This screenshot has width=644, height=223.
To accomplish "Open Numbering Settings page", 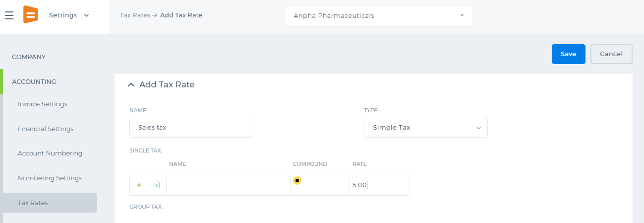I will [x=50, y=178].
